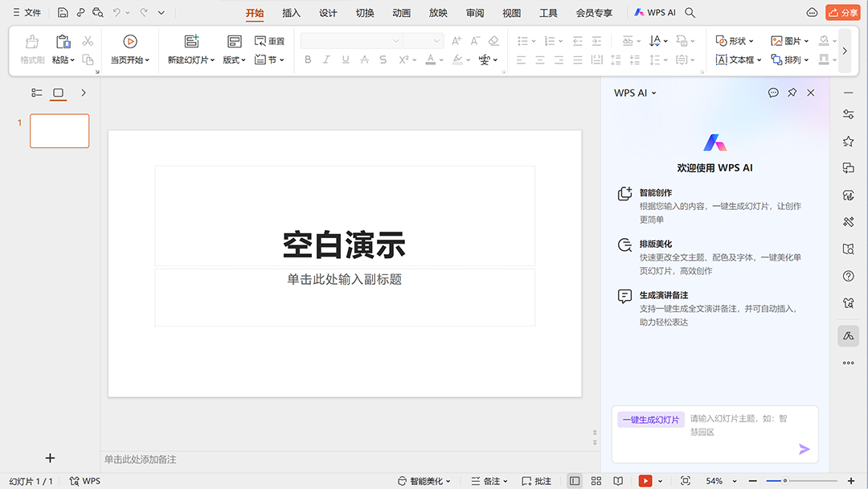This screenshot has width=868, height=489.
Task: Send the AI prompt with arrow icon
Action: click(x=805, y=449)
